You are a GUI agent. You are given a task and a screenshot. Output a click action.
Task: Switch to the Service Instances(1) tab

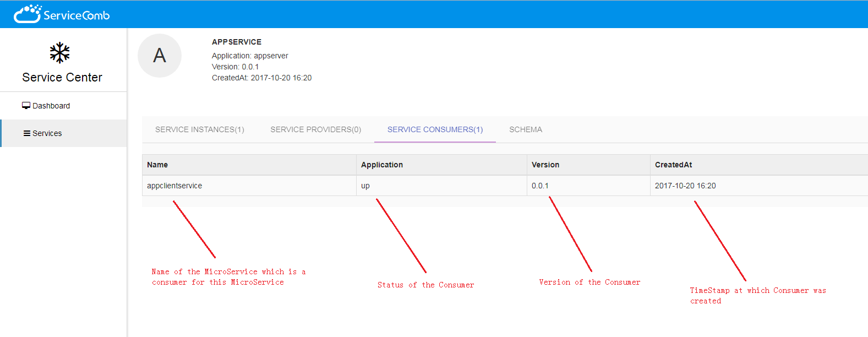coord(200,129)
